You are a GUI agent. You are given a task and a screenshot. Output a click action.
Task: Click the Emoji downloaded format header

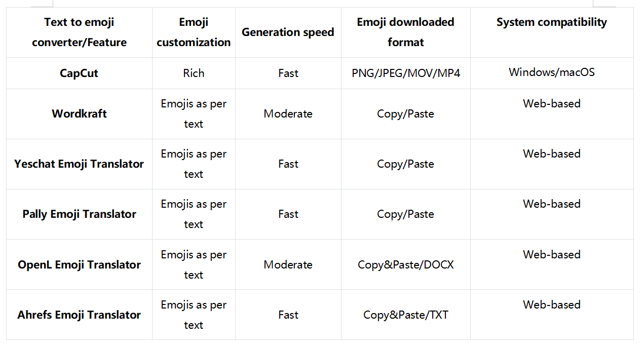click(405, 32)
